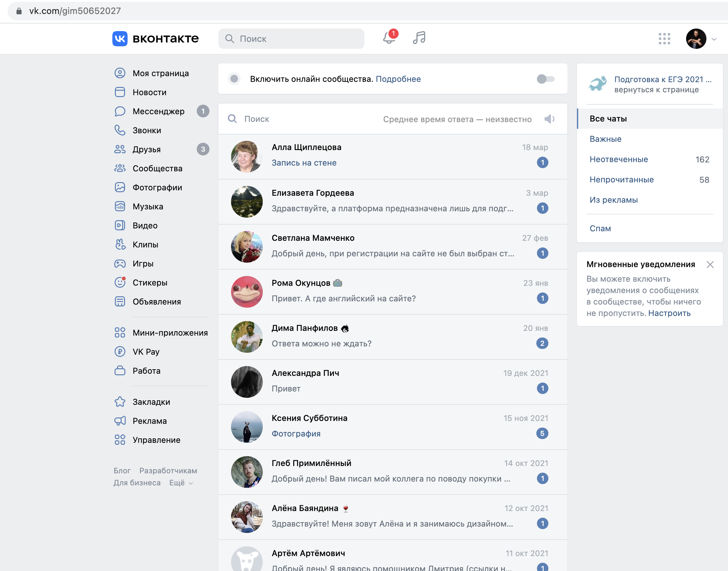Screen dimensions: 728x571
Task: Click the Друзья people icon
Action: 120,149
